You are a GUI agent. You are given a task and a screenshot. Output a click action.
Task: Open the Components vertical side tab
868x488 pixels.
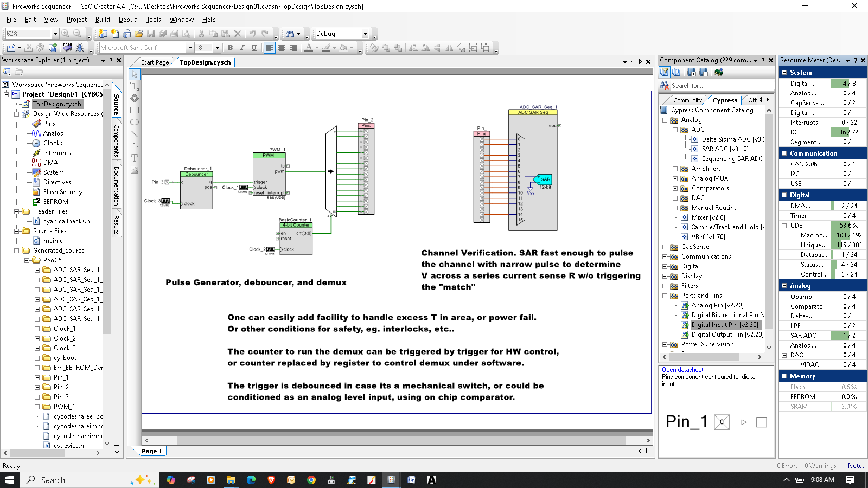click(116, 141)
